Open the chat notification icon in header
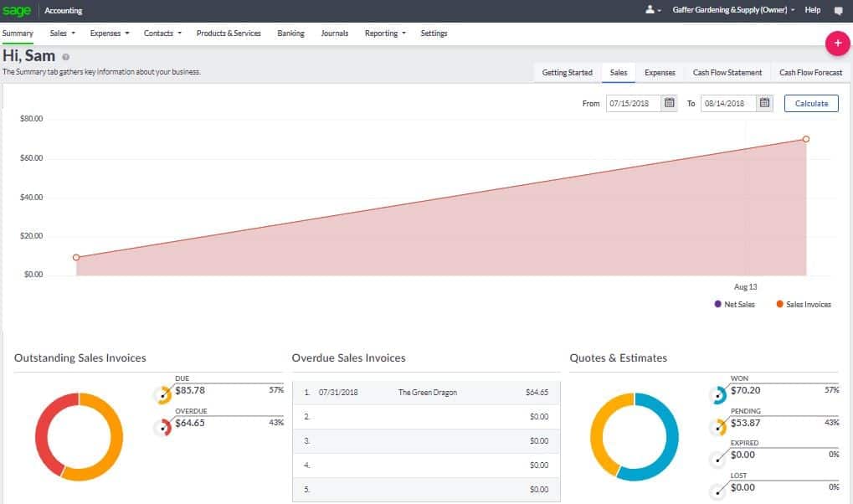Screen dimensions: 853x504 (x=838, y=10)
